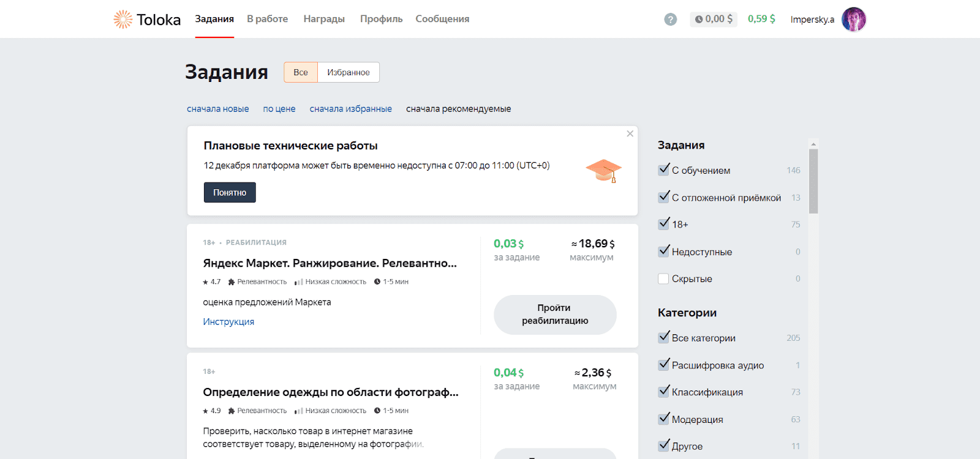Uncheck the С обучением filter
This screenshot has height=459, width=980.
click(x=664, y=170)
